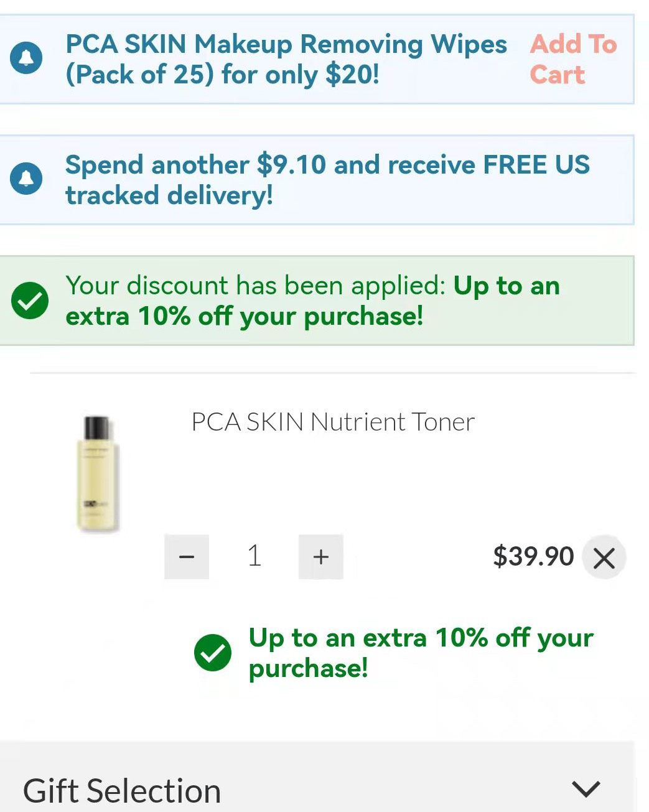Click the Nutrient Toner bottle thumbnail
Viewport: 649px width, 812px height.
point(98,474)
